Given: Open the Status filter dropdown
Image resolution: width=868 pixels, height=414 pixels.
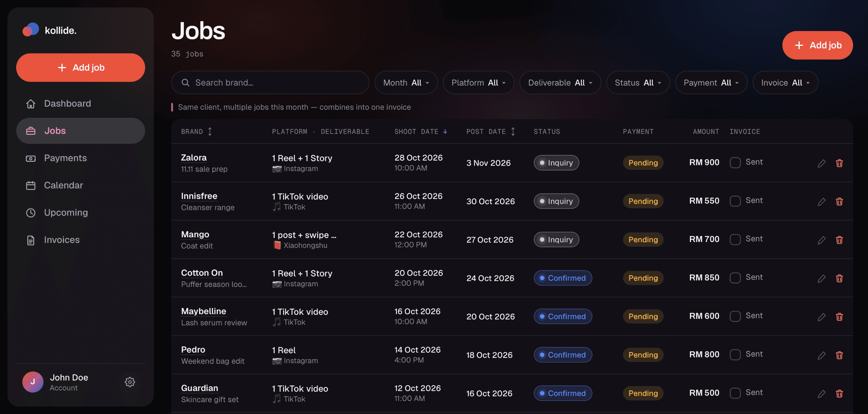Looking at the screenshot, I should 638,83.
